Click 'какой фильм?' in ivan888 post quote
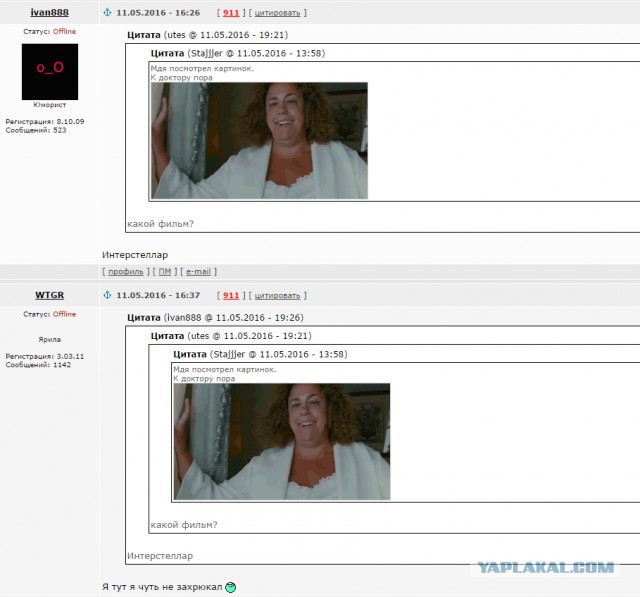Screen dimensions: 640x597 pos(160,224)
